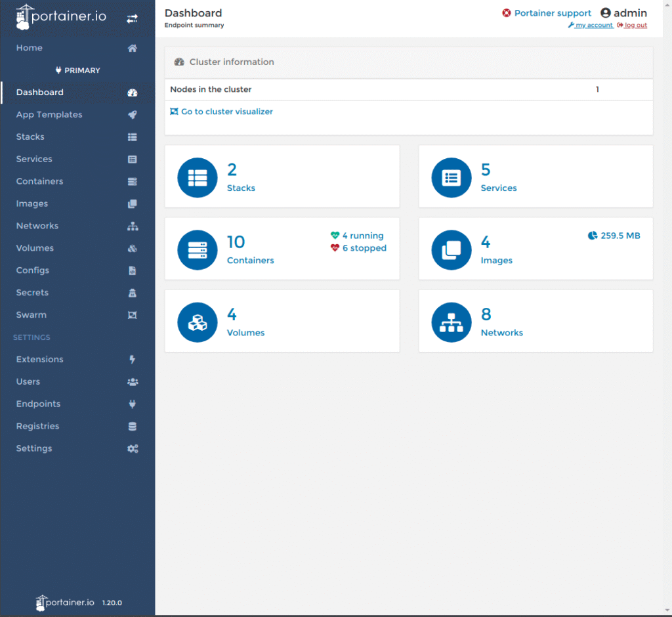Click the Volumes round tile icon

pyautogui.click(x=197, y=322)
